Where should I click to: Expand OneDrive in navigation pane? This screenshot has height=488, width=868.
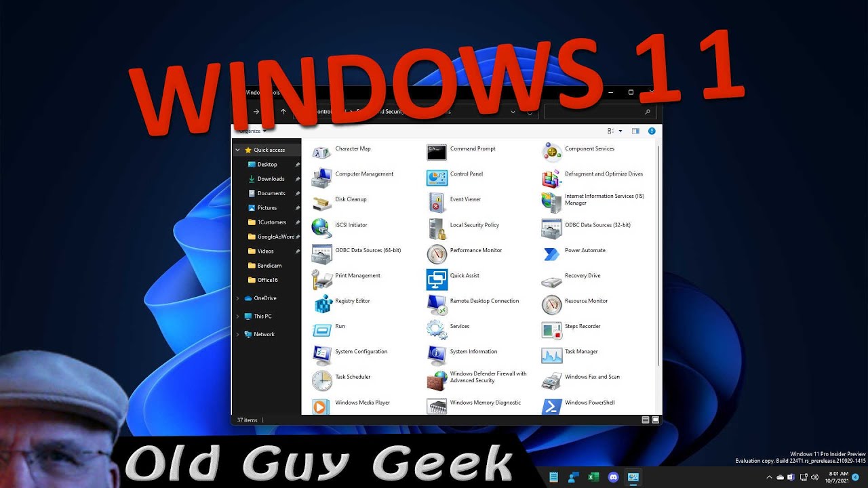238,298
